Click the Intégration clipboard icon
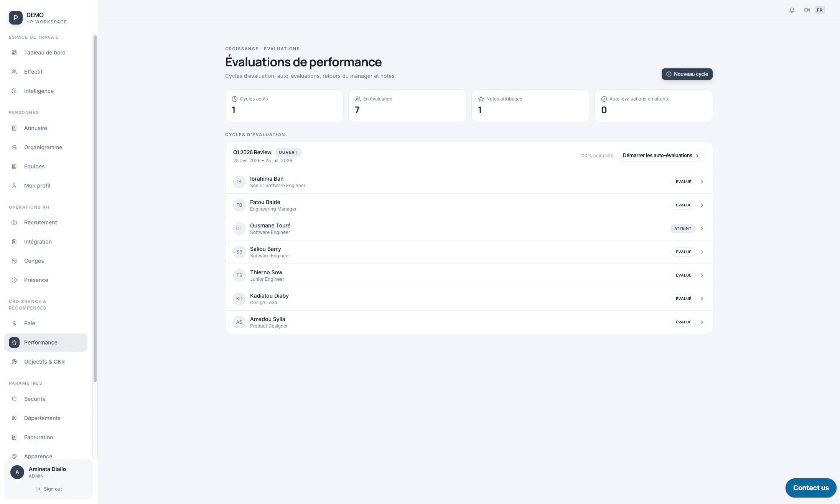Screen dimensions: 840x504 point(14,242)
